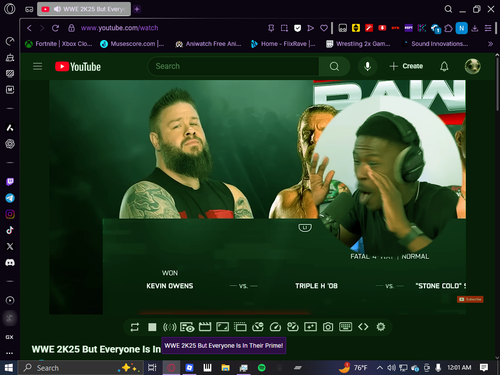Open browser downloads arrow icon
500x375 pixels.
(475, 28)
